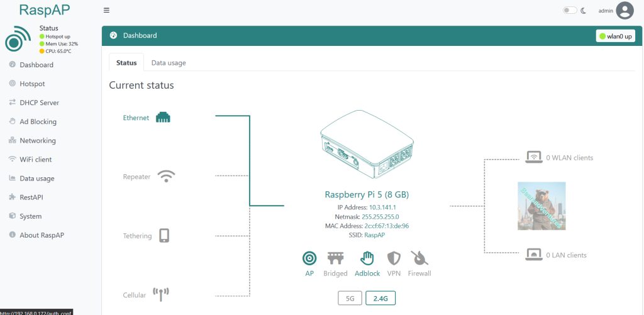Open Hotspot in the sidebar
Image resolution: width=644 pixels, height=315 pixels.
(33, 84)
